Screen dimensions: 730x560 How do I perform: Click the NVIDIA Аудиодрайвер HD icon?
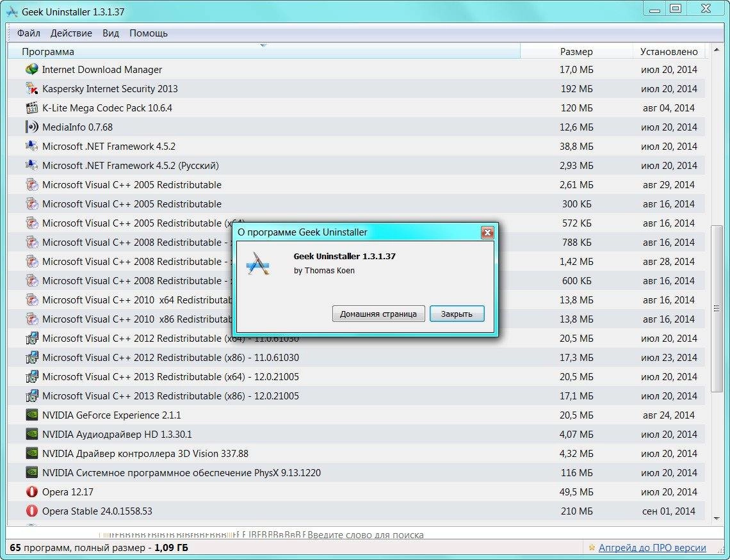point(31,434)
